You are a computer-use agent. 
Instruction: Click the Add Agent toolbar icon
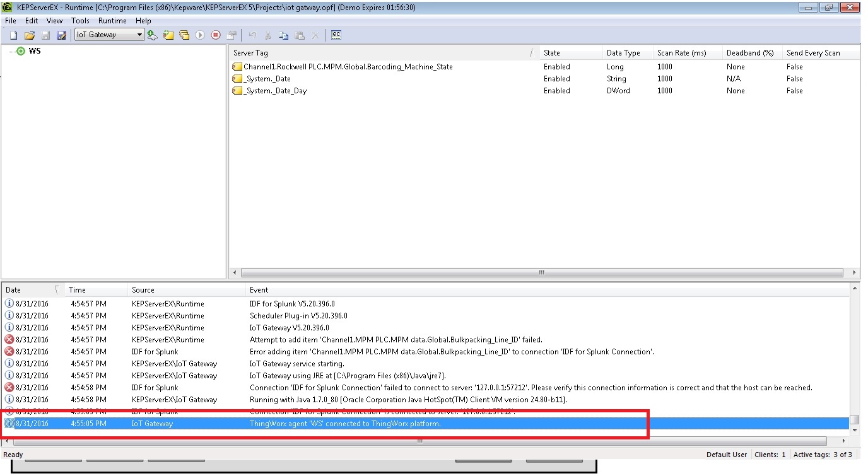152,35
